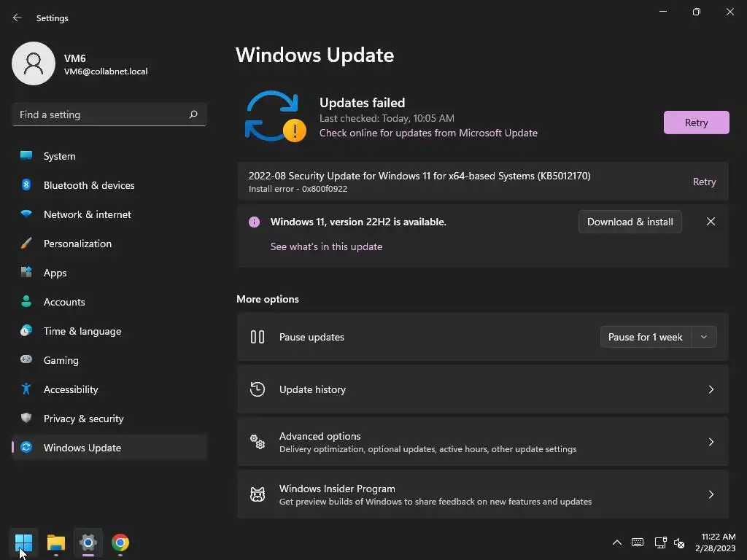The height and width of the screenshot is (560, 747).
Task: Click the Settings gear icon in taskbar
Action: (88, 542)
